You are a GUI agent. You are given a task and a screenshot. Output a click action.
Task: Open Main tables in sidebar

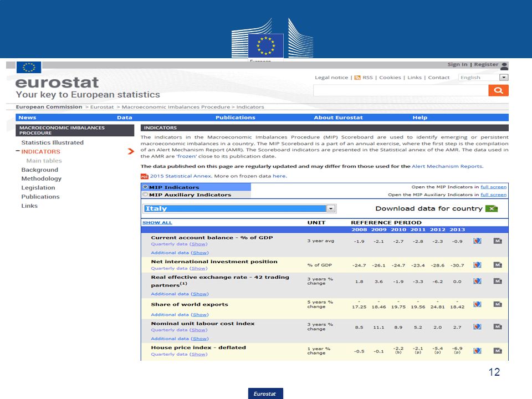(44, 161)
